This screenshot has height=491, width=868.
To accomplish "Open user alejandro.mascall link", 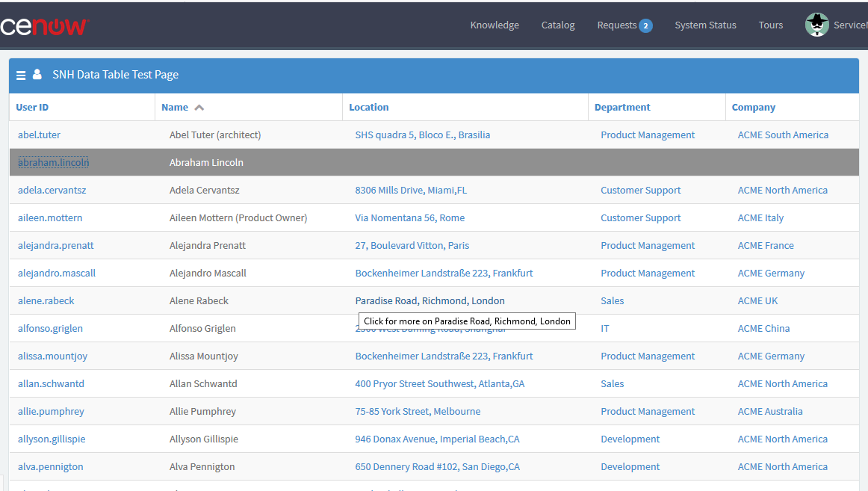I will (x=57, y=274).
